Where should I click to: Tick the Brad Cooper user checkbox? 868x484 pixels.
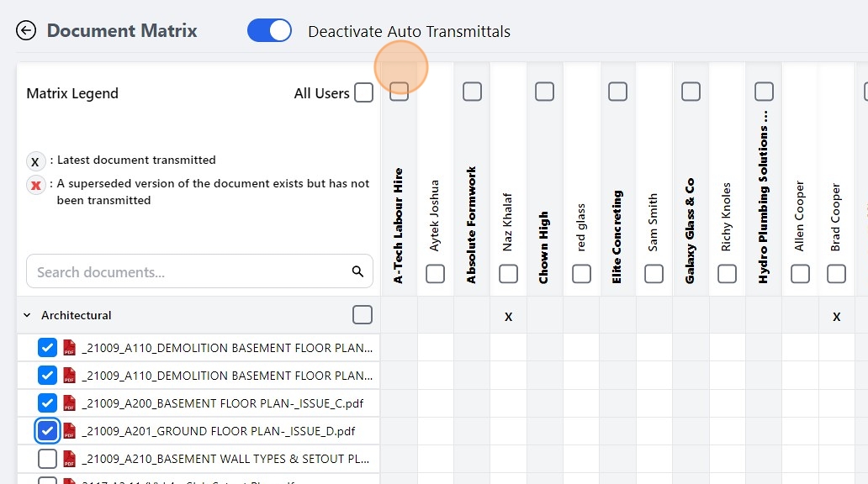836,274
